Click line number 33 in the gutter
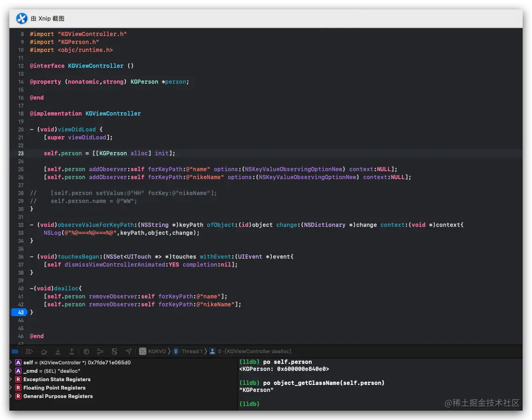Viewport: 532px width, 420px height. pyautogui.click(x=21, y=233)
